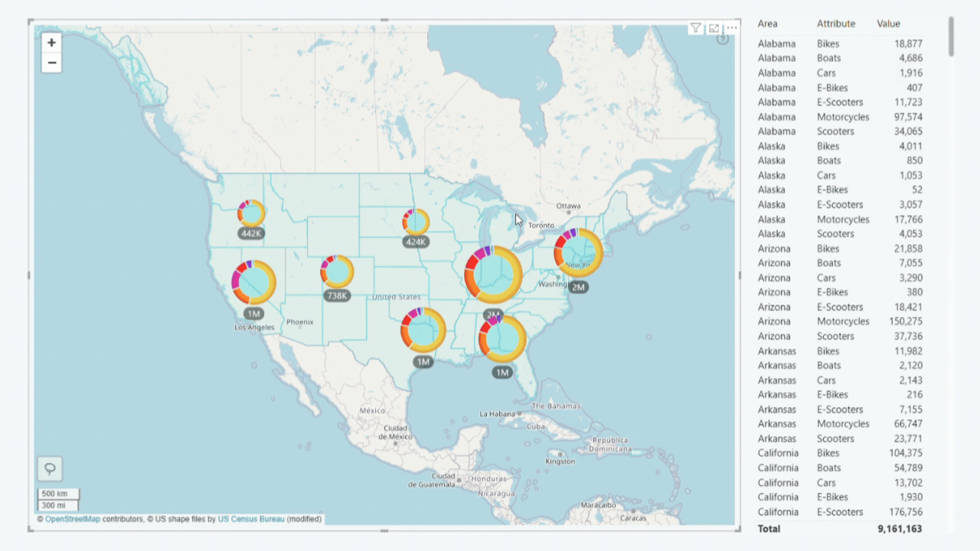
Task: Sort table by Value column header
Action: tap(888, 24)
